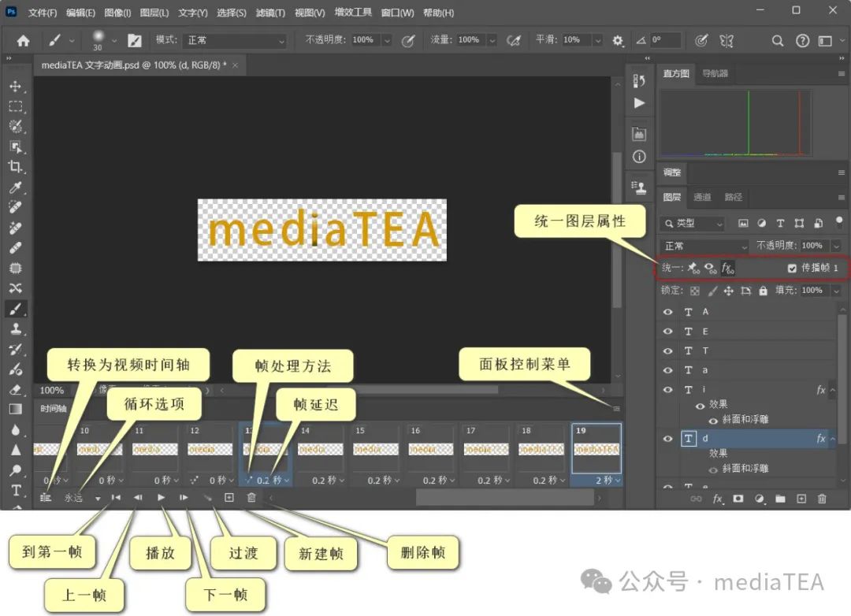This screenshot has height=616, width=851.
Task: Play the frame animation
Action: [161, 497]
